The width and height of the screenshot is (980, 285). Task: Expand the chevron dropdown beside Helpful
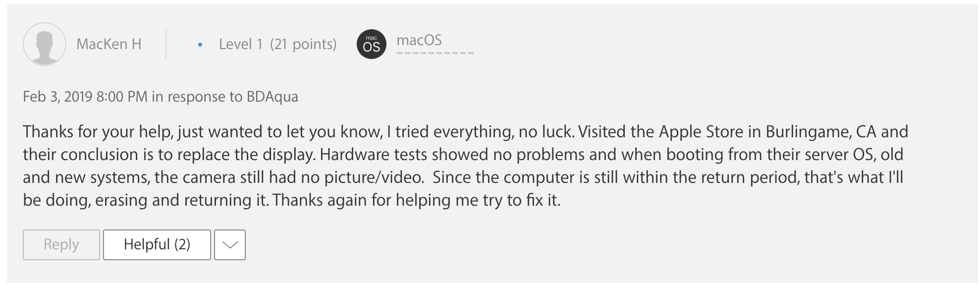[x=230, y=244]
